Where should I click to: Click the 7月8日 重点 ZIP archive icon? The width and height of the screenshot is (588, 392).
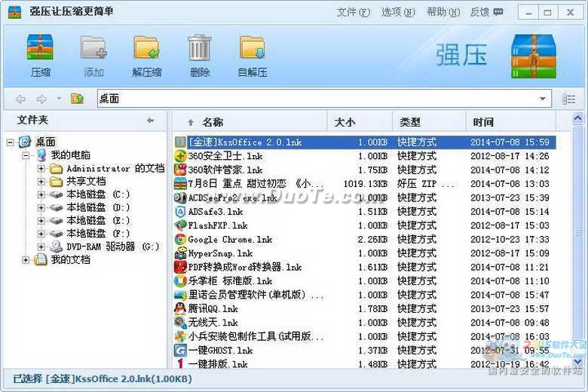click(x=180, y=184)
